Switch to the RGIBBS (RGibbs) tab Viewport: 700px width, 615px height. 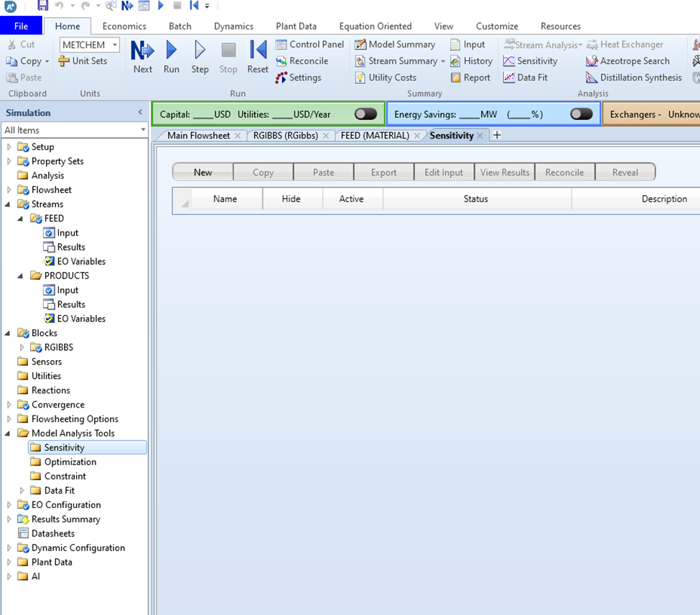pos(285,135)
